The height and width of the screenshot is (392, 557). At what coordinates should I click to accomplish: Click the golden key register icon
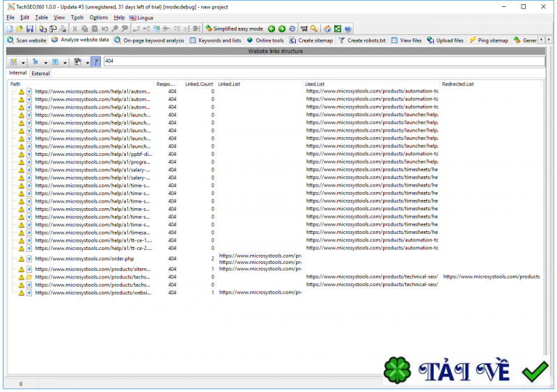click(314, 29)
